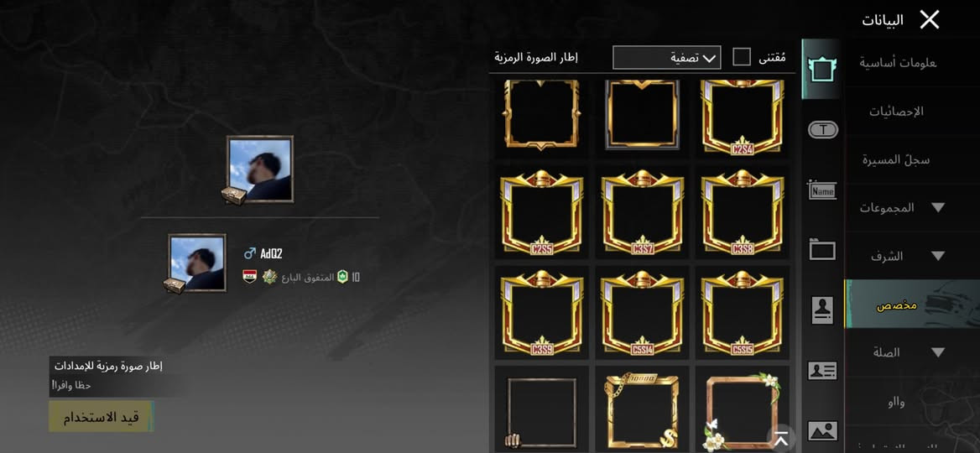Image resolution: width=980 pixels, height=453 pixels.
Task: Close the البيانات screen with X
Action: (930, 20)
